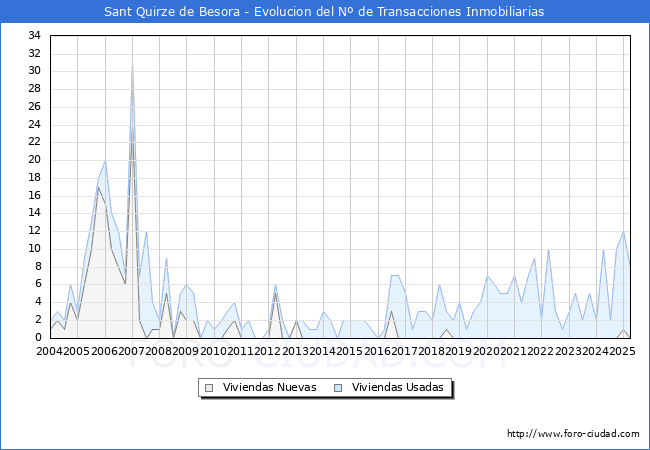Click the y-axis value 2
Screen dimensions: 650x450
click(38, 319)
